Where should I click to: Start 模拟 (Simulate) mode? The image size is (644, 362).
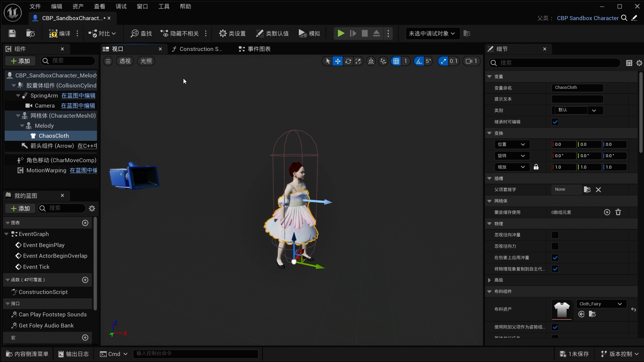tap(309, 34)
